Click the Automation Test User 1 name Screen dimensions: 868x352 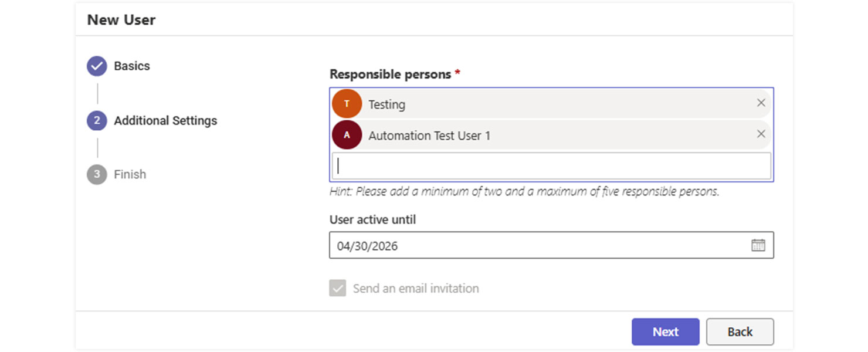pos(429,136)
